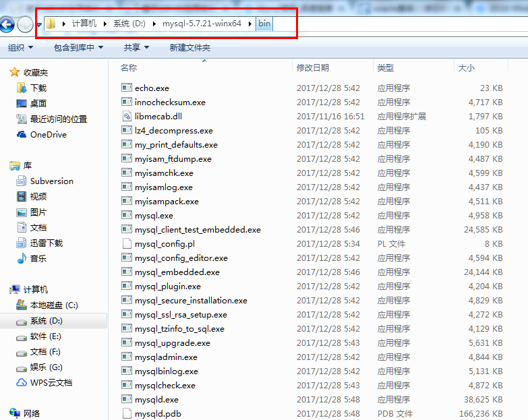
Task: Open 文档 (F:) drive
Action: (38, 352)
